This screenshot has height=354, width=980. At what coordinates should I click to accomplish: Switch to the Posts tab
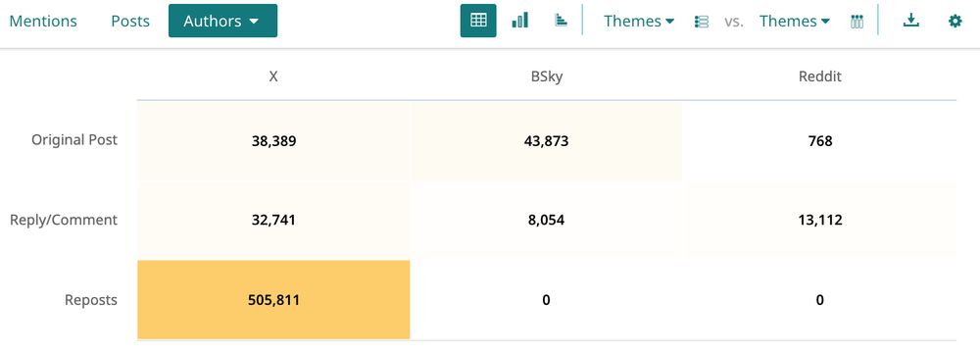pos(130,22)
